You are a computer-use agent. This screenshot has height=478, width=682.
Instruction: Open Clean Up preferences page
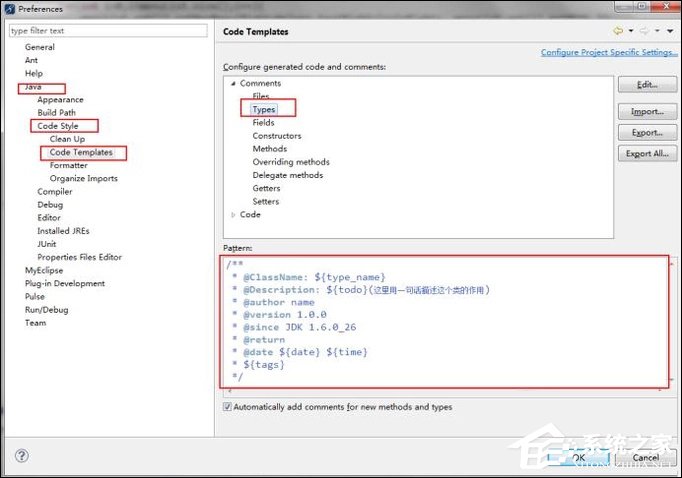(67, 139)
